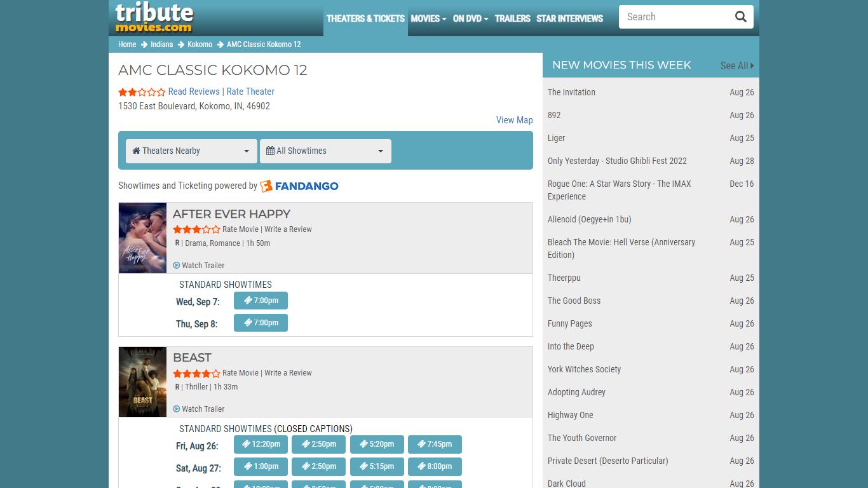Open 892 in new movies list
This screenshot has height=488, width=868.
coord(554,115)
